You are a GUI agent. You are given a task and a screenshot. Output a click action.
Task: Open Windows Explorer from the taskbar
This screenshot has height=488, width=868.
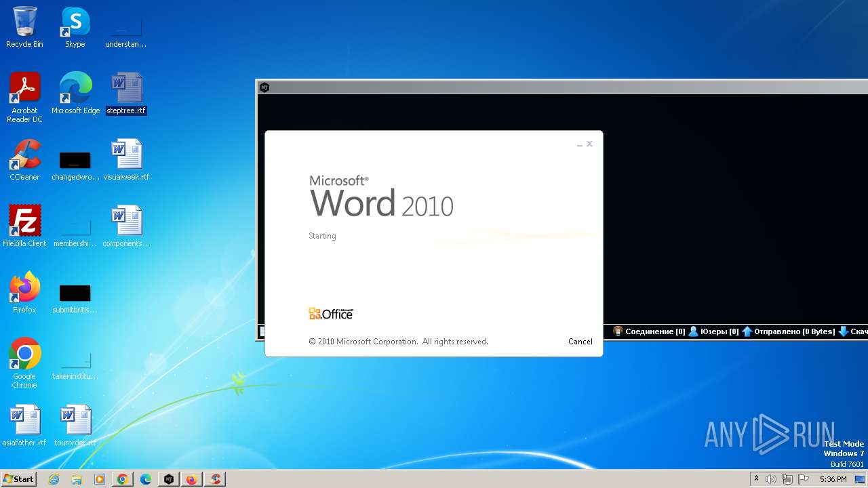(x=77, y=479)
